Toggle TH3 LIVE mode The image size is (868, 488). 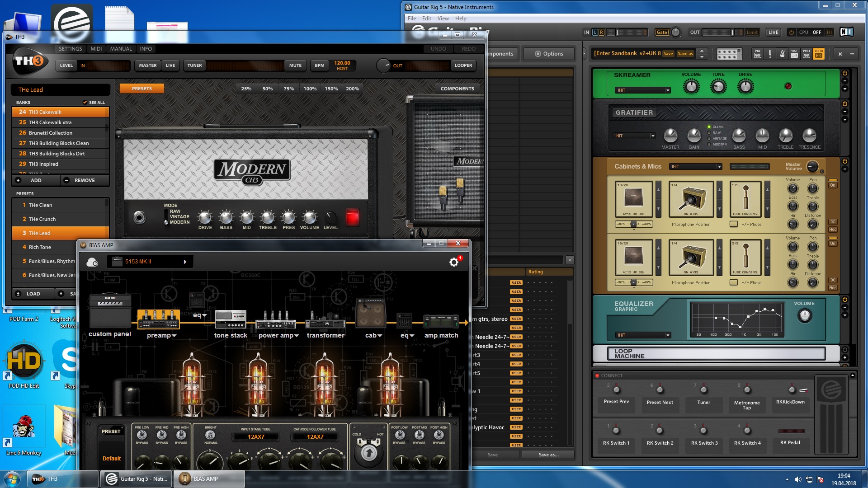170,66
